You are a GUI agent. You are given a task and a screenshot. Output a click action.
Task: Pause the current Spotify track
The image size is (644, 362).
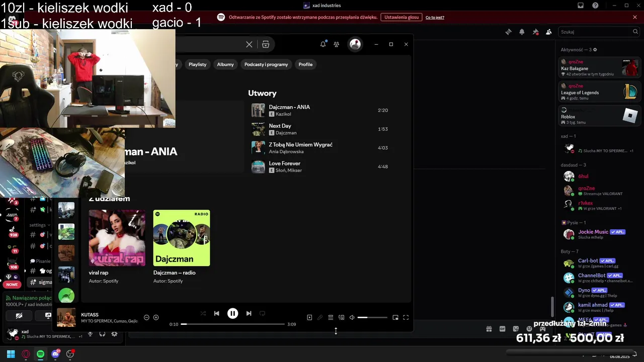pos(232,313)
